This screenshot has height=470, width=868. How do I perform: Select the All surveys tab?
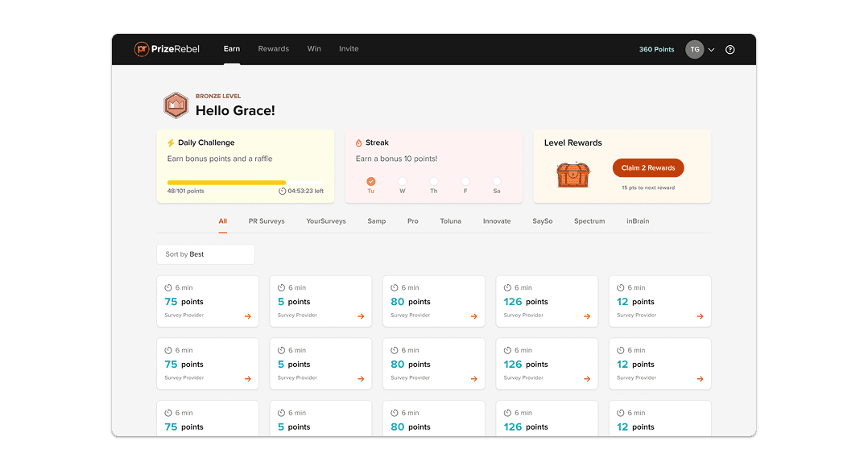coord(222,221)
